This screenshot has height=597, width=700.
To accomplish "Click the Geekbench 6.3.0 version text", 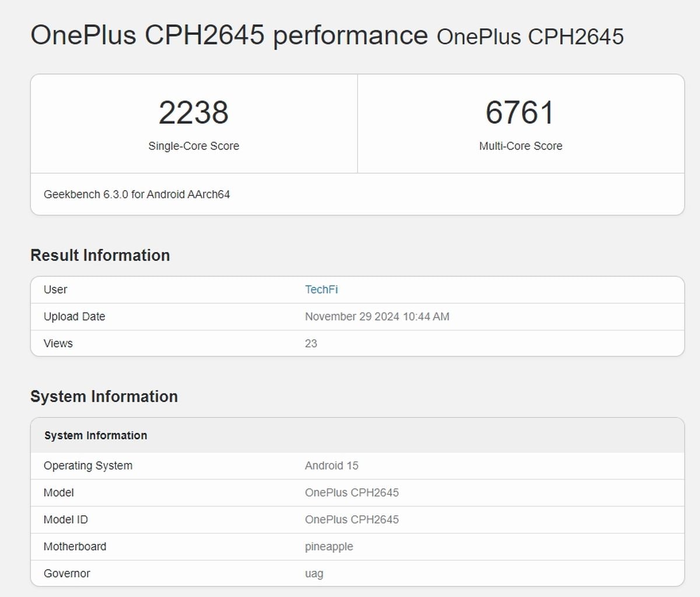I will click(136, 195).
